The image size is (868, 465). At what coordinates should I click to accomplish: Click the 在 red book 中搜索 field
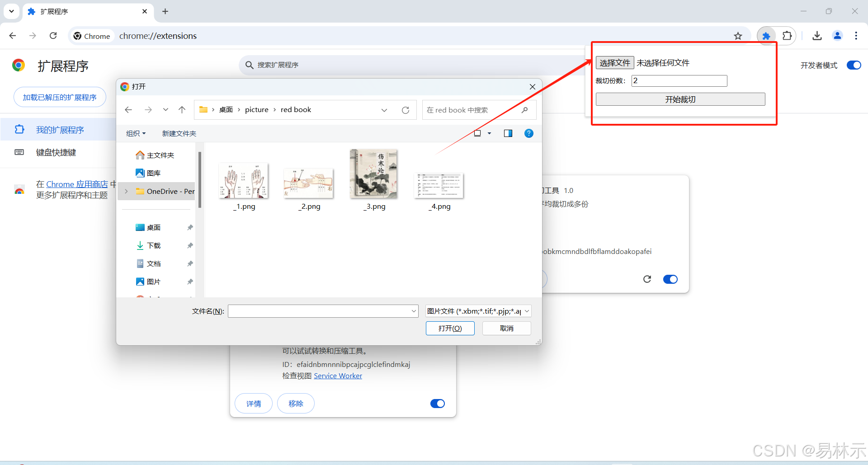479,110
